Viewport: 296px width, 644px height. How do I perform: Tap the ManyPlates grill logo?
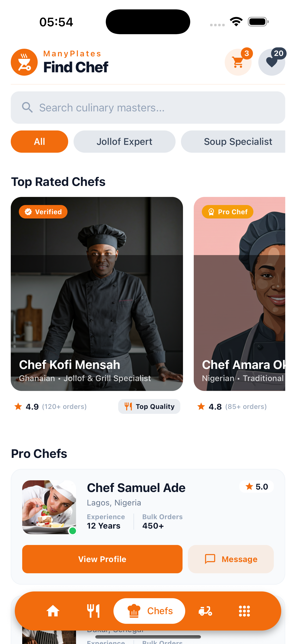coord(24,62)
